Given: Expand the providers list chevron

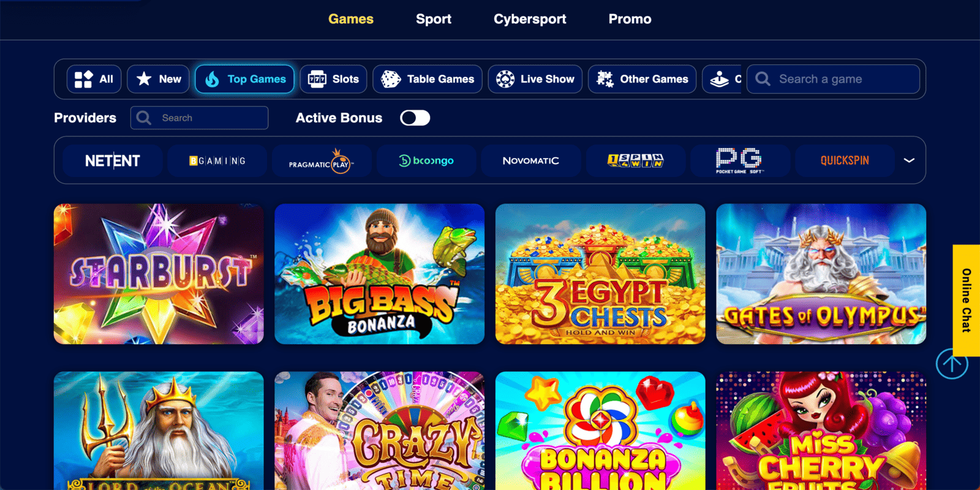Looking at the screenshot, I should (x=909, y=160).
